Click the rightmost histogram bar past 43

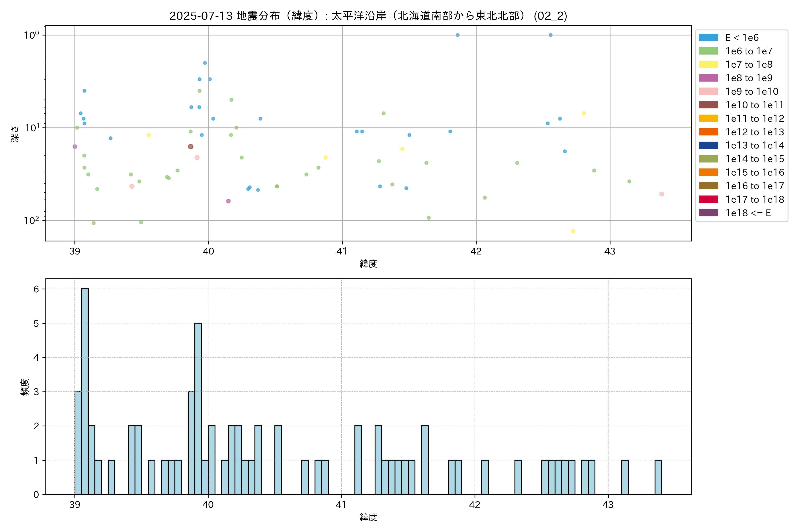point(658,477)
